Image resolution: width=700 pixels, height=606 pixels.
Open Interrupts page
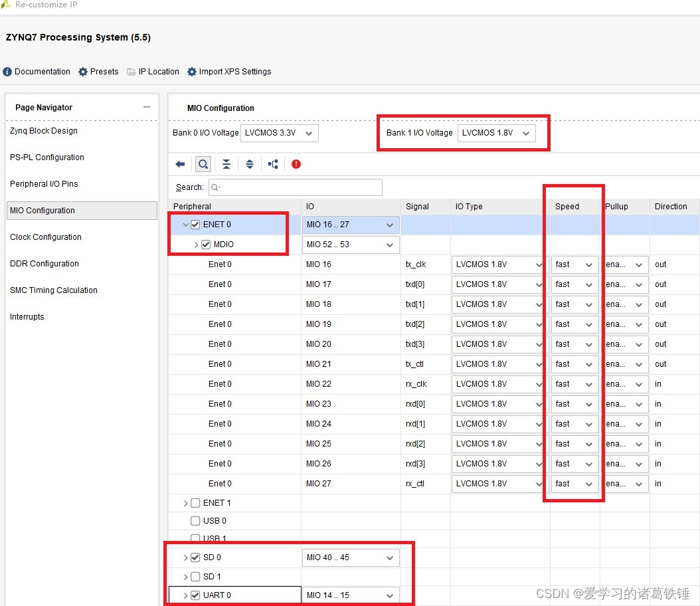coord(27,316)
